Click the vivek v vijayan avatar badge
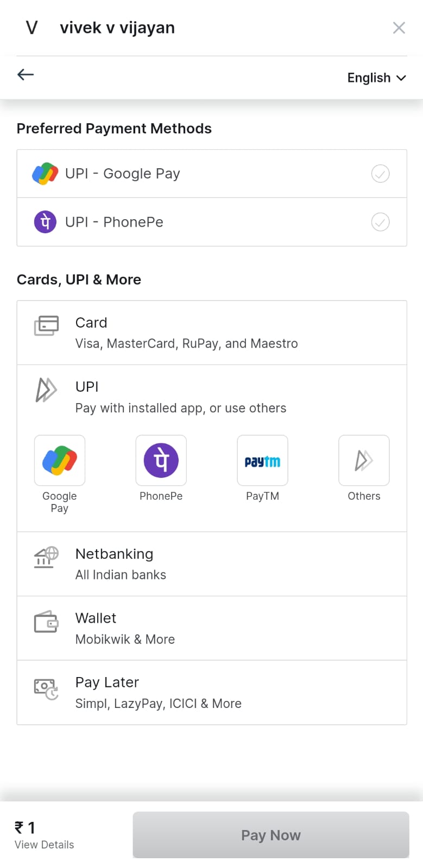Screen dimensions: 423x868 point(31,27)
